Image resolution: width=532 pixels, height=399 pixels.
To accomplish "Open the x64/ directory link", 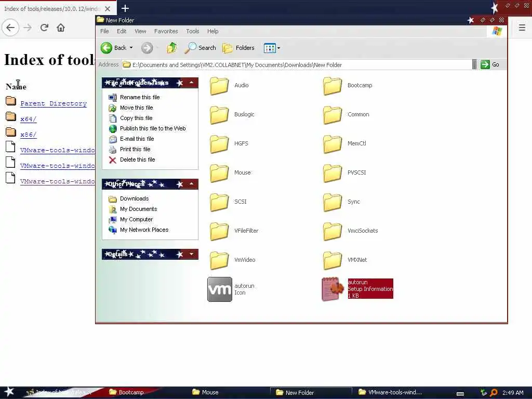I will click(29, 119).
